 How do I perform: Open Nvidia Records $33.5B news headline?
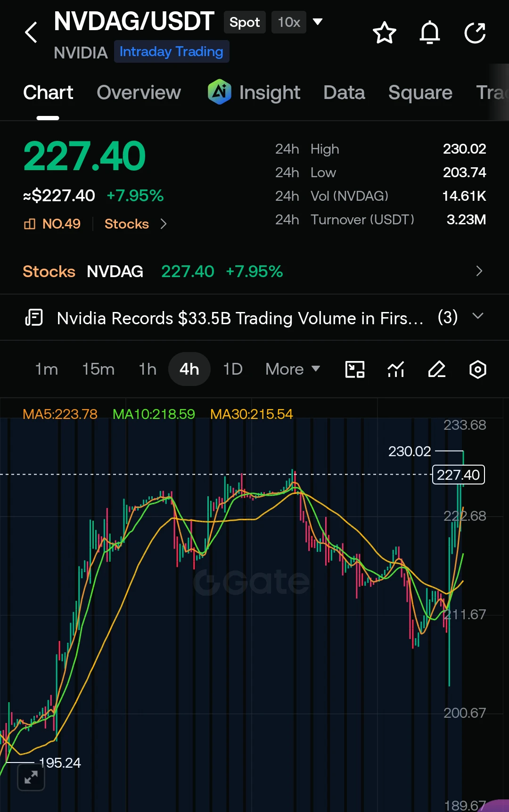(240, 318)
